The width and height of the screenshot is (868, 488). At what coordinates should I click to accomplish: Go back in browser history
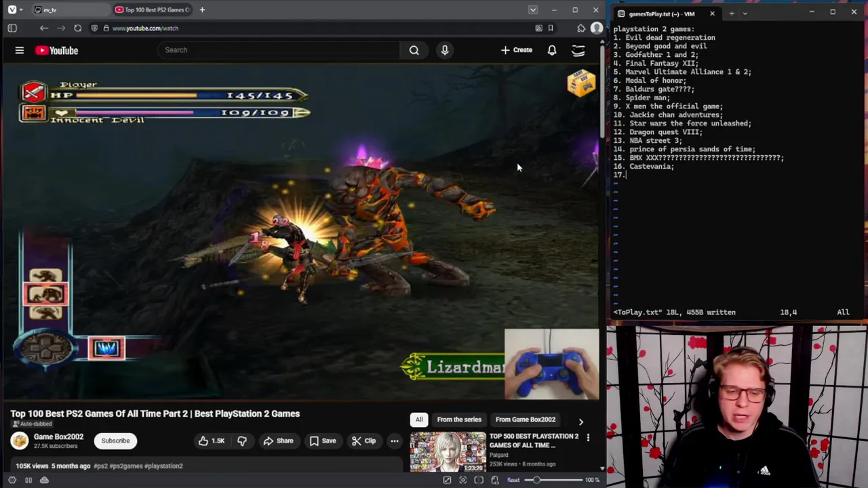pyautogui.click(x=44, y=28)
